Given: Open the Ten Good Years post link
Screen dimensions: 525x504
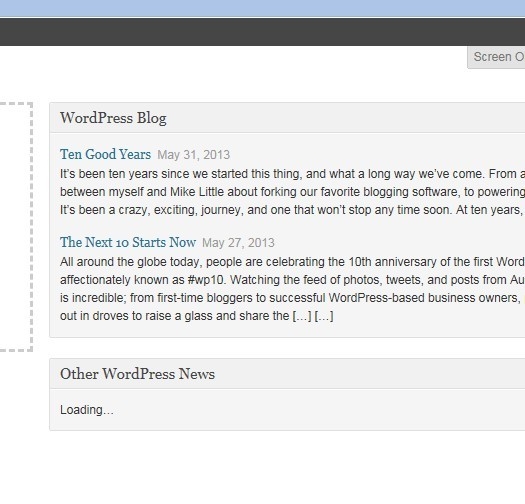Looking at the screenshot, I should tap(105, 154).
